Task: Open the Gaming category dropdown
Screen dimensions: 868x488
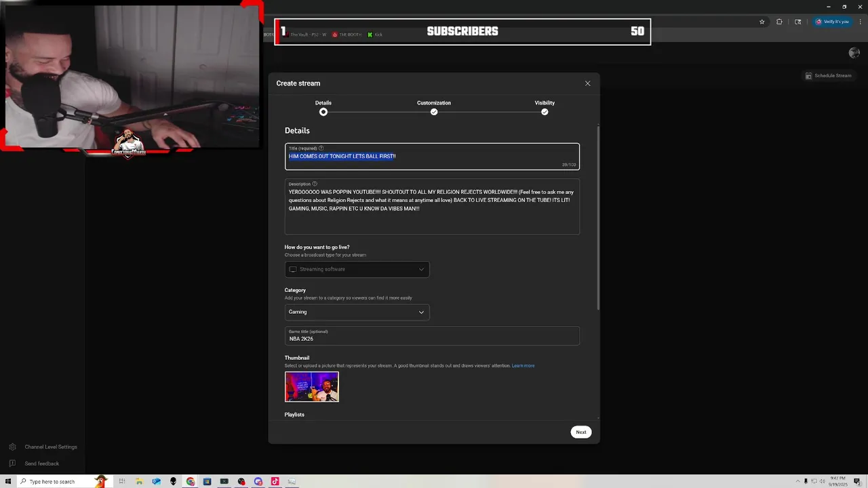Action: [x=357, y=312]
